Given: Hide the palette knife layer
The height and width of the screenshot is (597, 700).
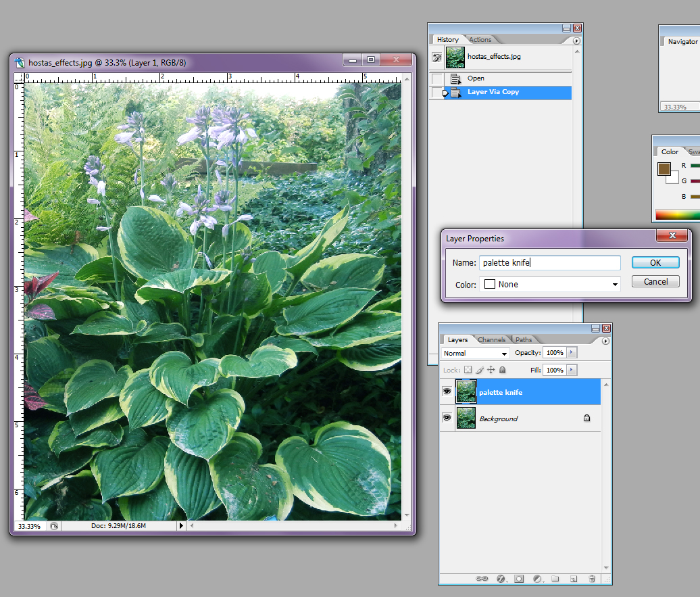Looking at the screenshot, I should (x=447, y=391).
